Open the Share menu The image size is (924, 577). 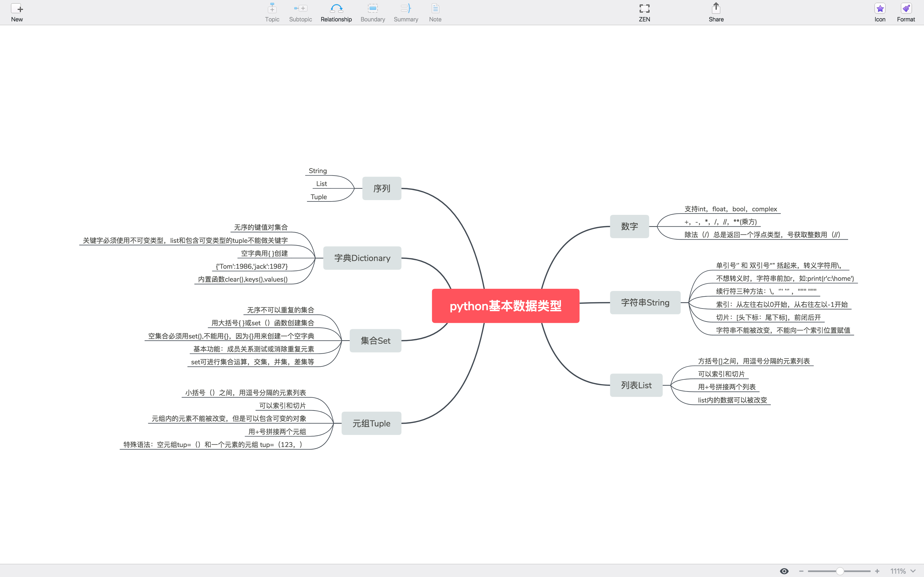coord(716,9)
